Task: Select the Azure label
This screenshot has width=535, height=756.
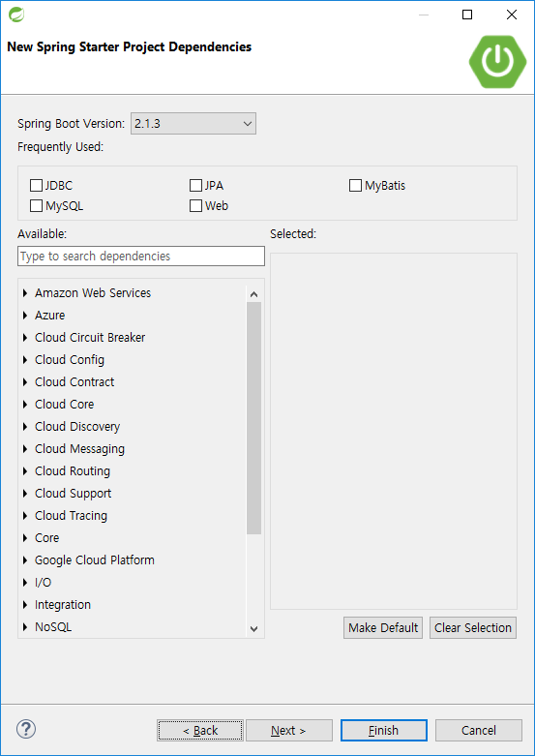Action: pyautogui.click(x=49, y=315)
